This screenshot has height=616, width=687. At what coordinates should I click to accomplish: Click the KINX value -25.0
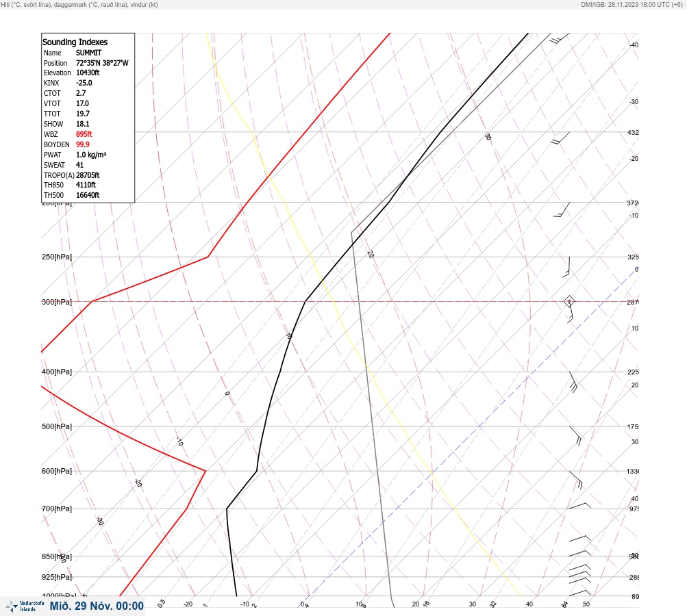[x=84, y=83]
